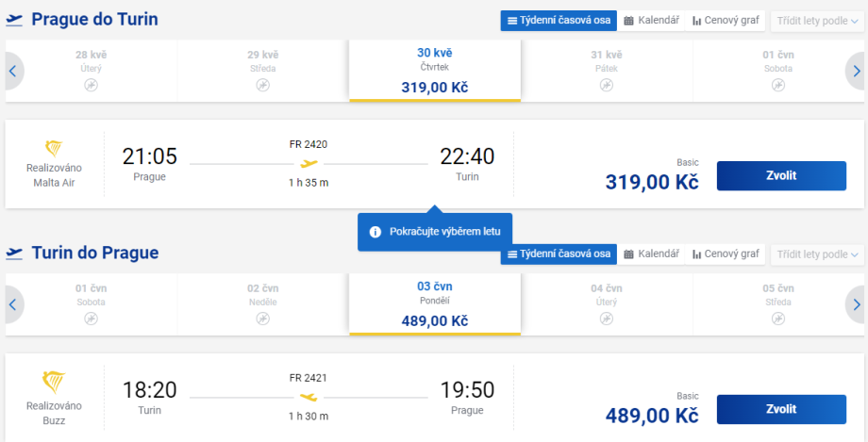Expand Třídit lety podle dropdown for return flights
Image resolution: width=868 pixels, height=442 pixels.
817,254
